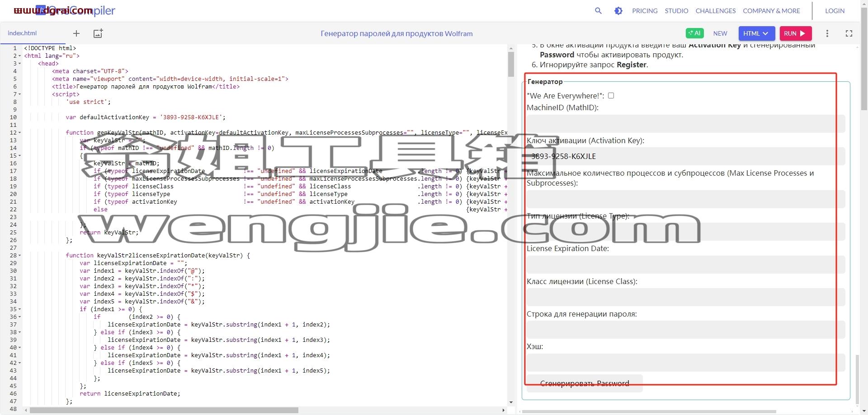The image size is (868, 415).
Task: Focus Max License Processes input field
Action: click(686, 199)
